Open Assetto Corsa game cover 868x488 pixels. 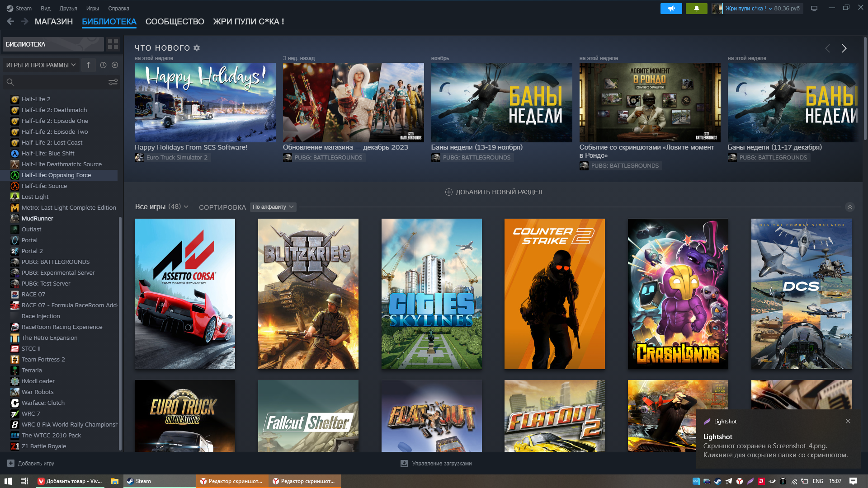tap(185, 294)
